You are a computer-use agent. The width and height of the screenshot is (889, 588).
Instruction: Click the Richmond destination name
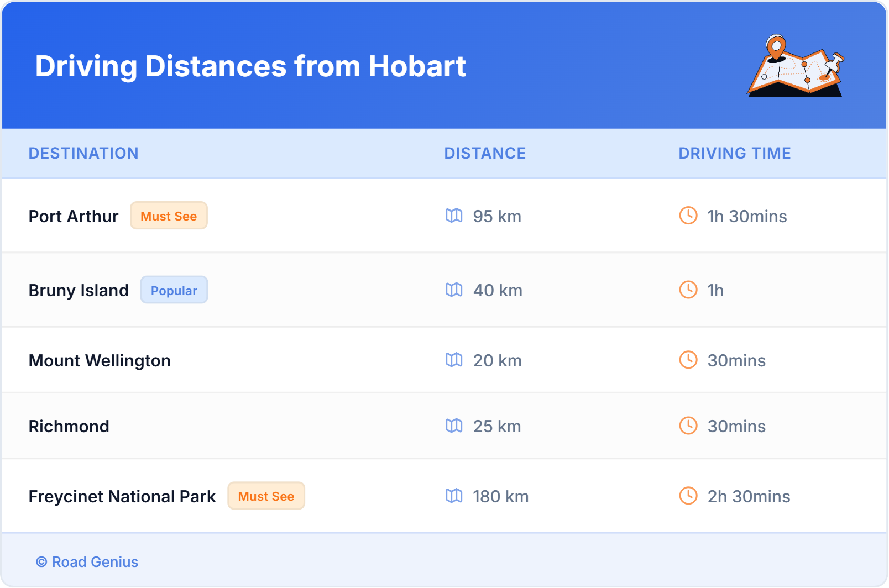click(69, 426)
